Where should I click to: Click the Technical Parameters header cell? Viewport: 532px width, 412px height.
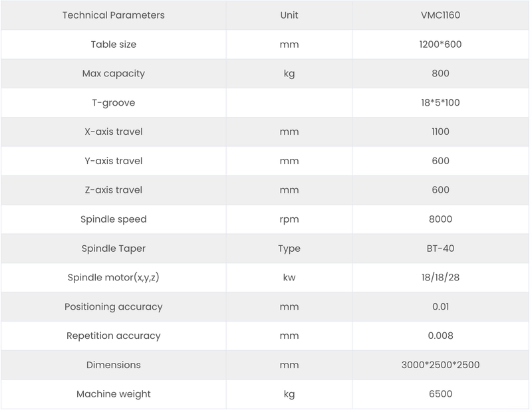coord(113,15)
